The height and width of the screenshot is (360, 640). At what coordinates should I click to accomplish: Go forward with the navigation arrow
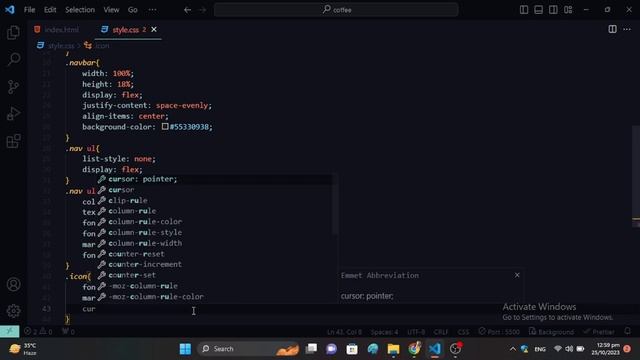203,10
